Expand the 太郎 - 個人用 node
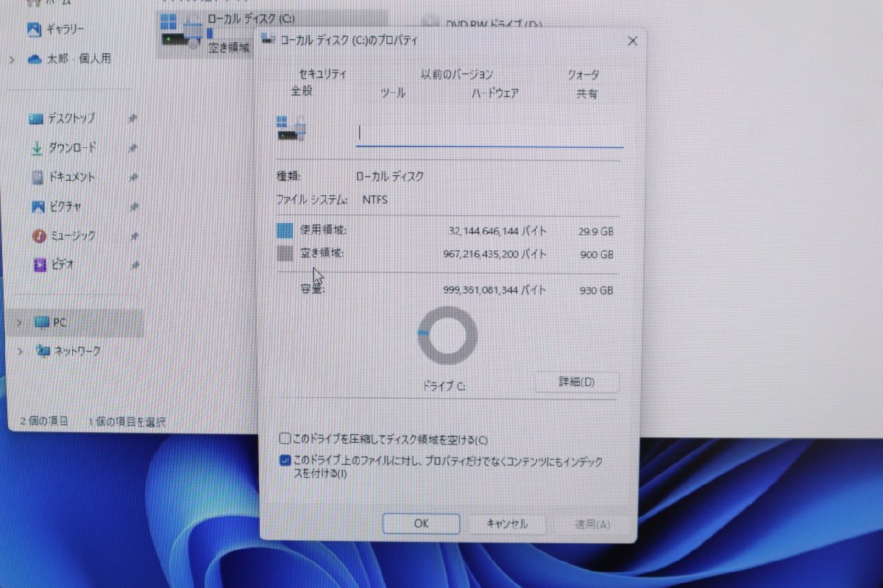Image resolution: width=883 pixels, height=588 pixels. click(12, 60)
